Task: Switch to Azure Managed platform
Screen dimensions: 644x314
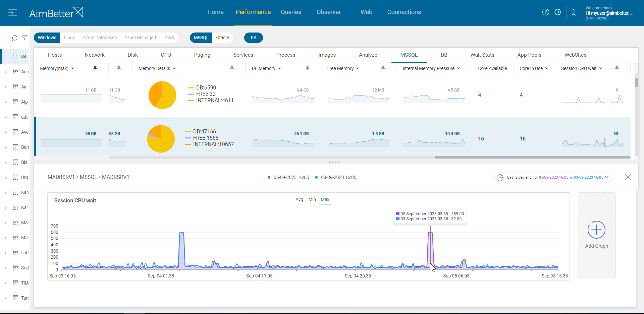Action: (140, 38)
